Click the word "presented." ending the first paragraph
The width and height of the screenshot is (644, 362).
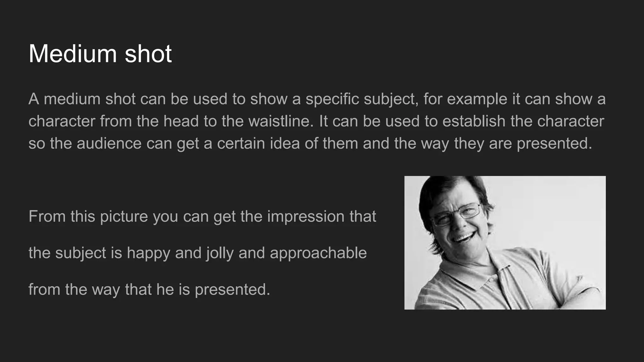[554, 144]
